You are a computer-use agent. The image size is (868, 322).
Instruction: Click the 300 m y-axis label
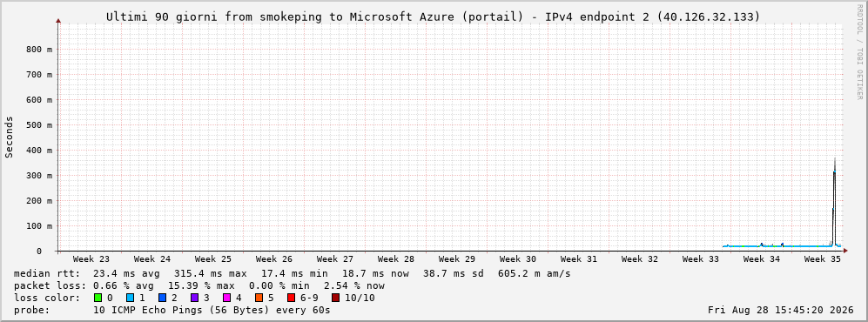(39, 176)
